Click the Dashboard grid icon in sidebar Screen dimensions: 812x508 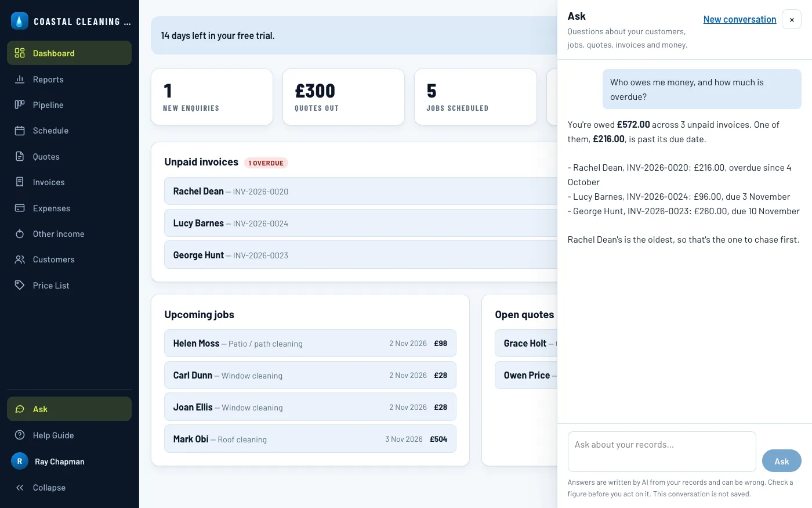coord(20,53)
